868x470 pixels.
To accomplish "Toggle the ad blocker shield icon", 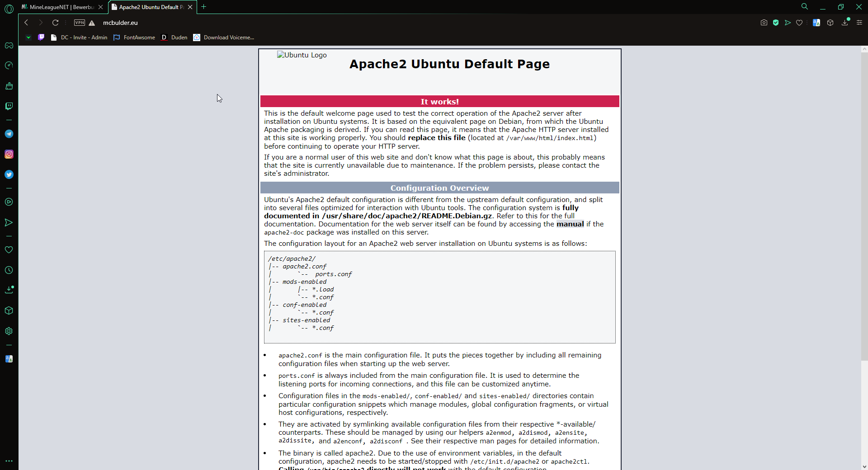I will [x=776, y=23].
